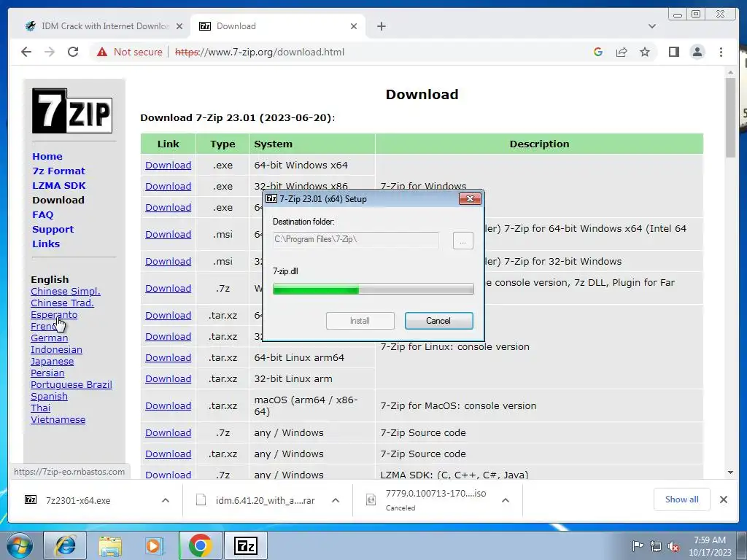This screenshot has width=747, height=560.
Task: Click the Not secure warning icon
Action: (102, 52)
